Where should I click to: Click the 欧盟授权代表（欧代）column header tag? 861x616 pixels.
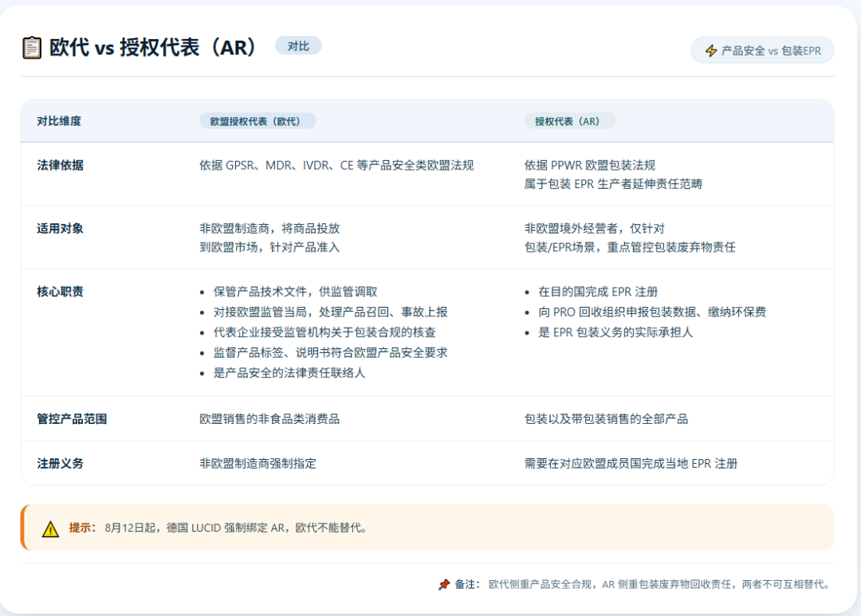tap(258, 121)
